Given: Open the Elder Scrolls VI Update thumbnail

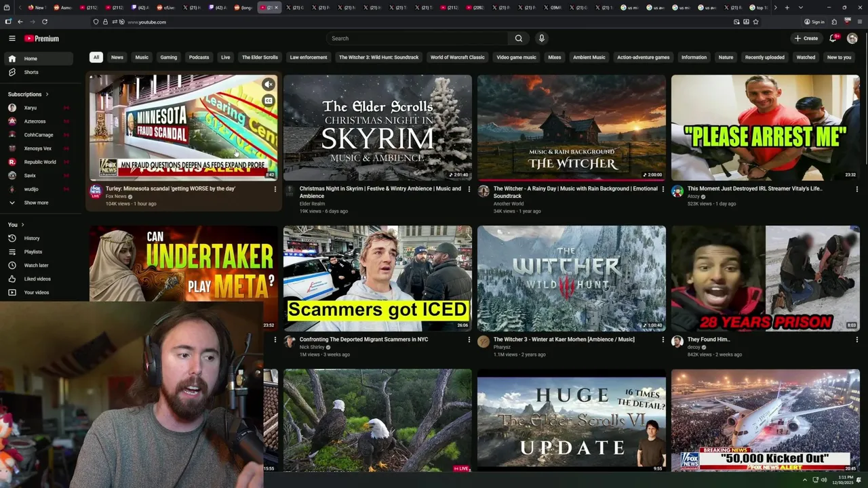Looking at the screenshot, I should pyautogui.click(x=572, y=420).
